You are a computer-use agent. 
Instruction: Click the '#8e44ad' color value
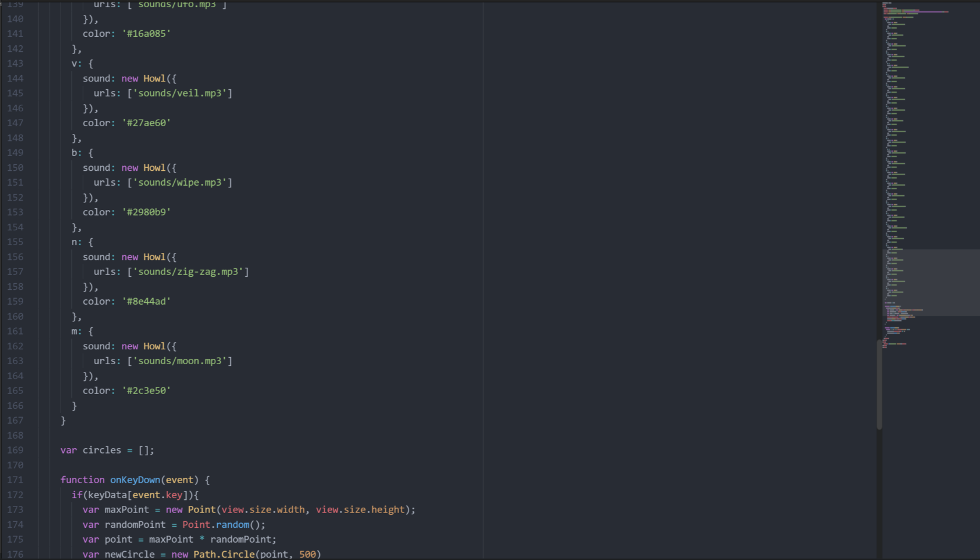coord(146,302)
